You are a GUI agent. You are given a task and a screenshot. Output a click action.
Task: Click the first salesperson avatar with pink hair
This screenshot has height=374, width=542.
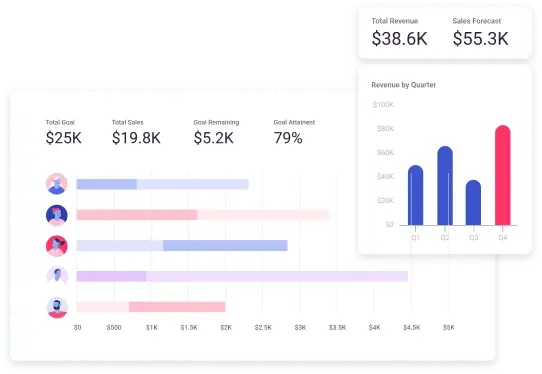coord(57,184)
